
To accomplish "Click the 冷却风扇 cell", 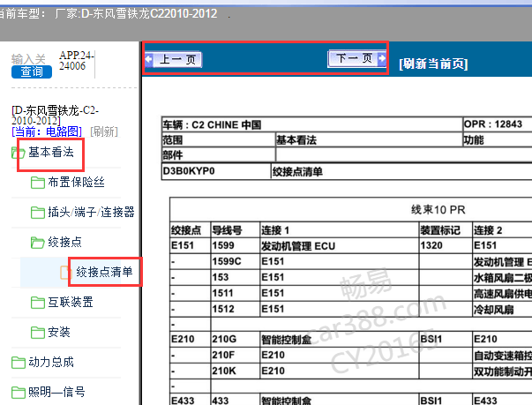I will point(503,310).
